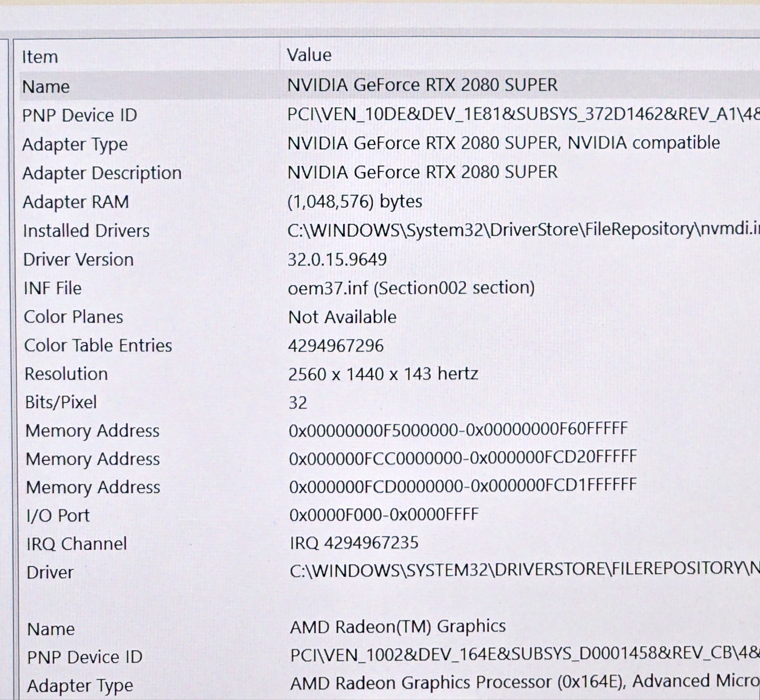Image resolution: width=760 pixels, height=700 pixels.
Task: Click the I/O Port row label
Action: pyautogui.click(x=58, y=515)
